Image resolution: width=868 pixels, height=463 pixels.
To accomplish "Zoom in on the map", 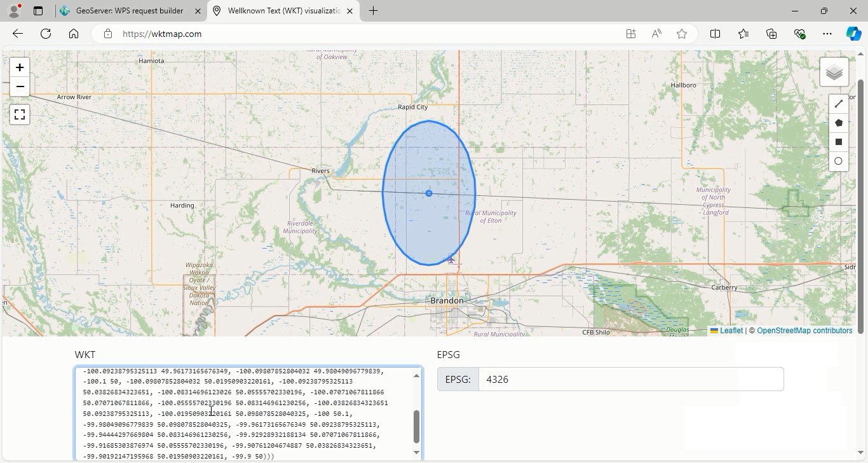I will [x=20, y=67].
